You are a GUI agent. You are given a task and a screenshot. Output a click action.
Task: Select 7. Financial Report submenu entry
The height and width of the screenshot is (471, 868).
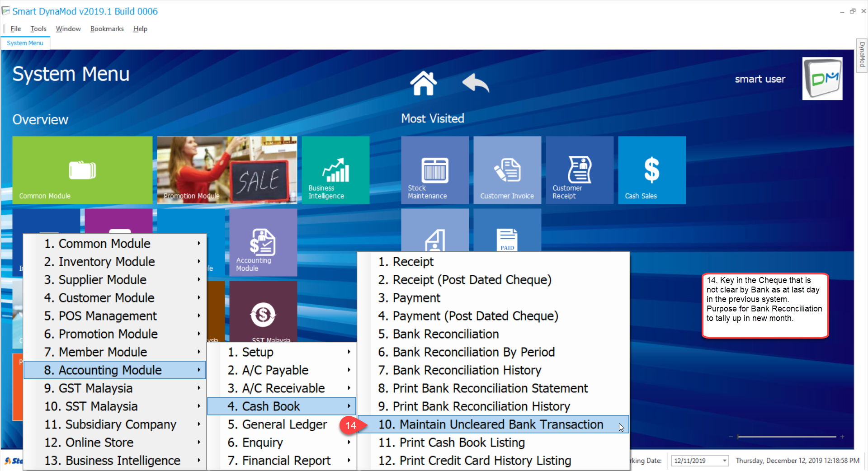[x=282, y=460]
